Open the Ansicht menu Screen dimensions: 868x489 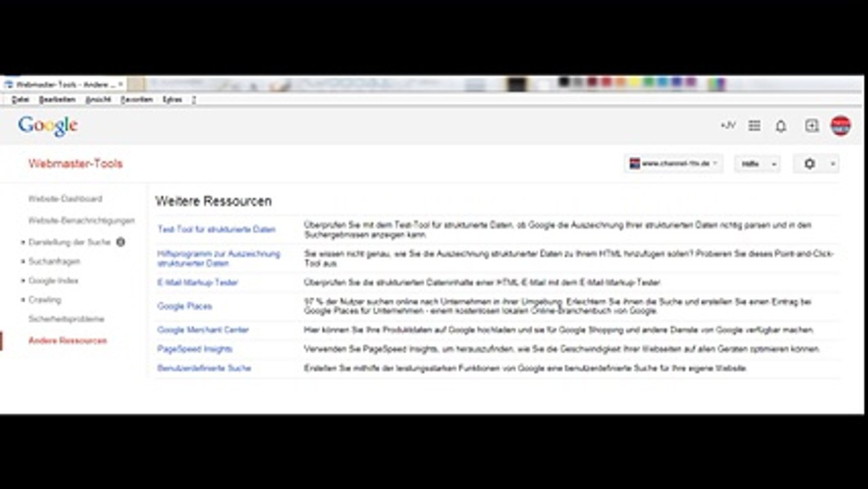98,99
